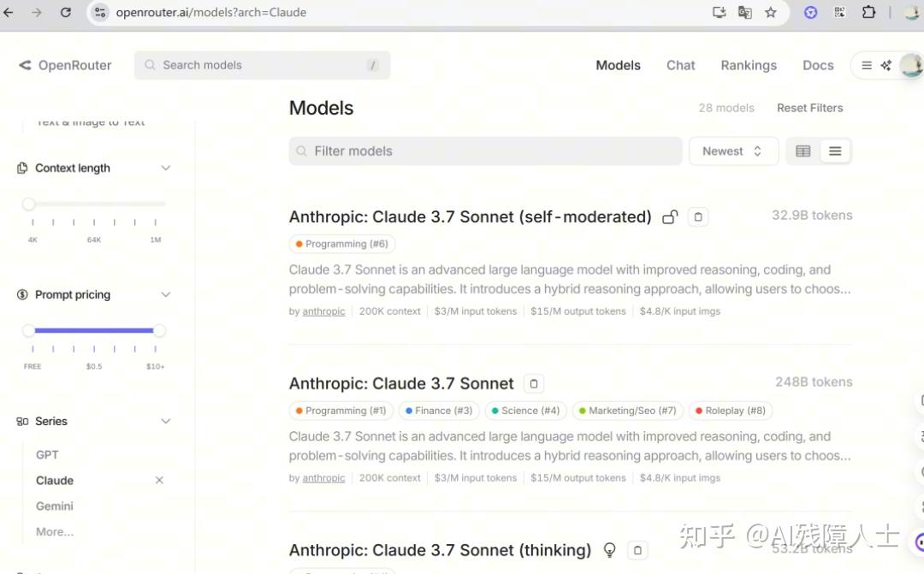
Task: Copy model ID for Anthropic: Claude 3.7 Sonnet
Action: click(x=533, y=383)
